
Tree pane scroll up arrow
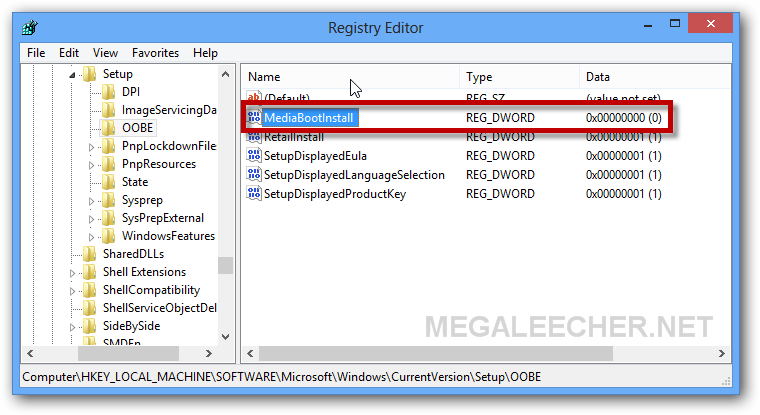(225, 74)
